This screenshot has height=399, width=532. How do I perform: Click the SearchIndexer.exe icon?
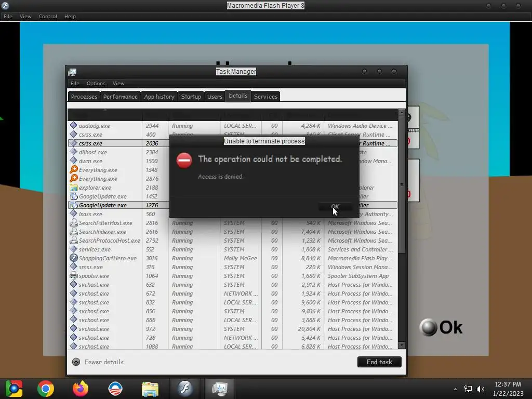[x=73, y=231]
